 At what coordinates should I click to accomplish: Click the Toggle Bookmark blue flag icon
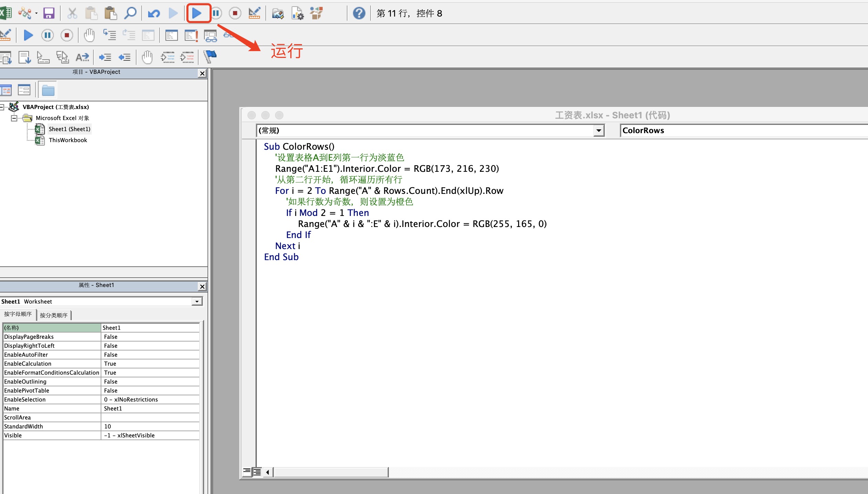click(x=210, y=57)
